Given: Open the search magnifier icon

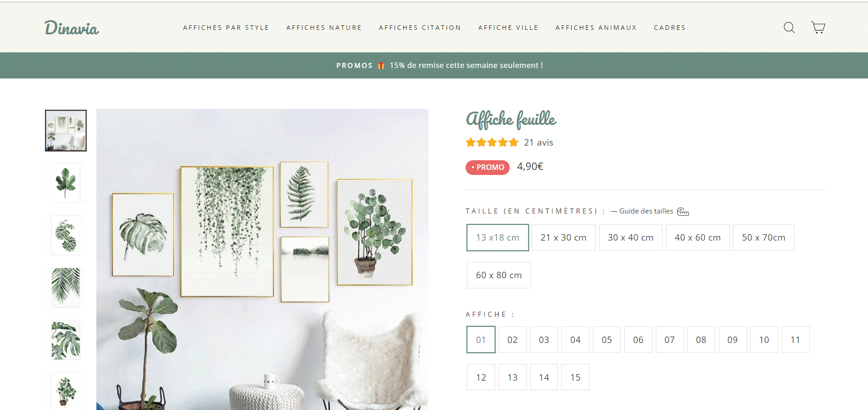Looking at the screenshot, I should pos(789,28).
